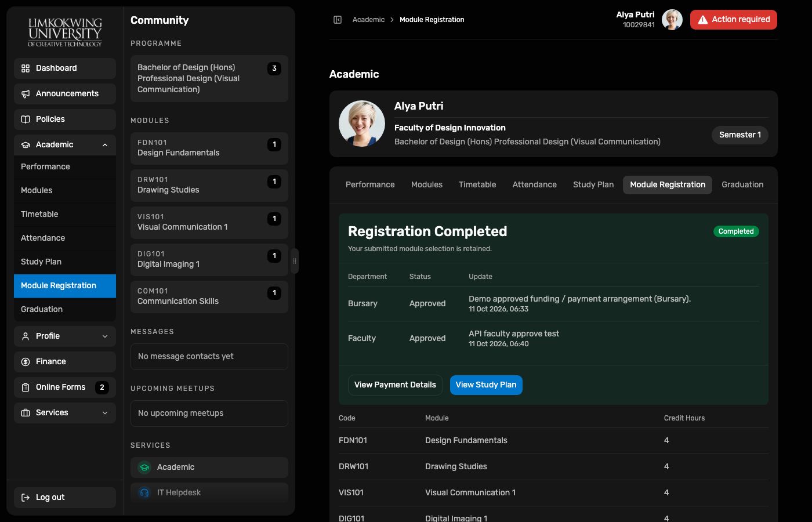Screen dimensions: 812x522
Task: Click the Log out arrow icon
Action: [26, 498]
